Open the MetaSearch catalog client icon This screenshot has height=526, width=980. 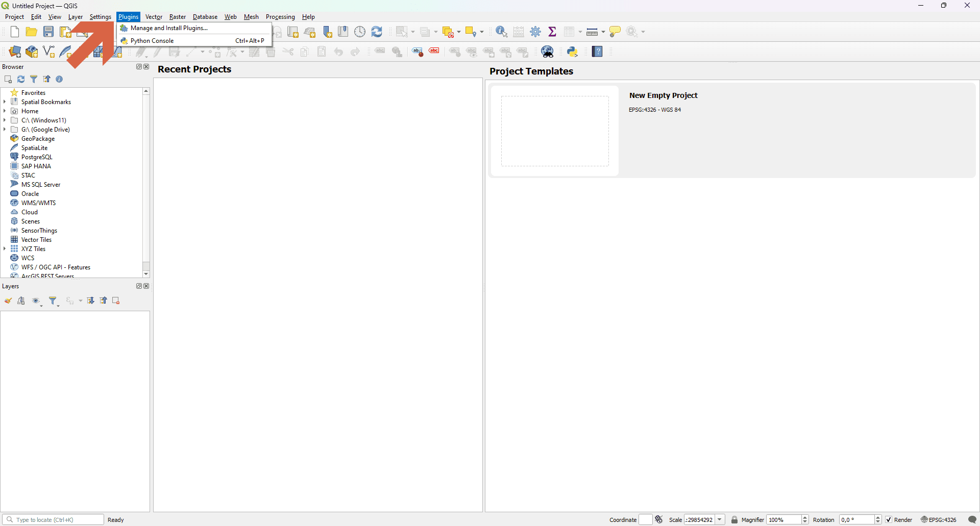pos(548,52)
